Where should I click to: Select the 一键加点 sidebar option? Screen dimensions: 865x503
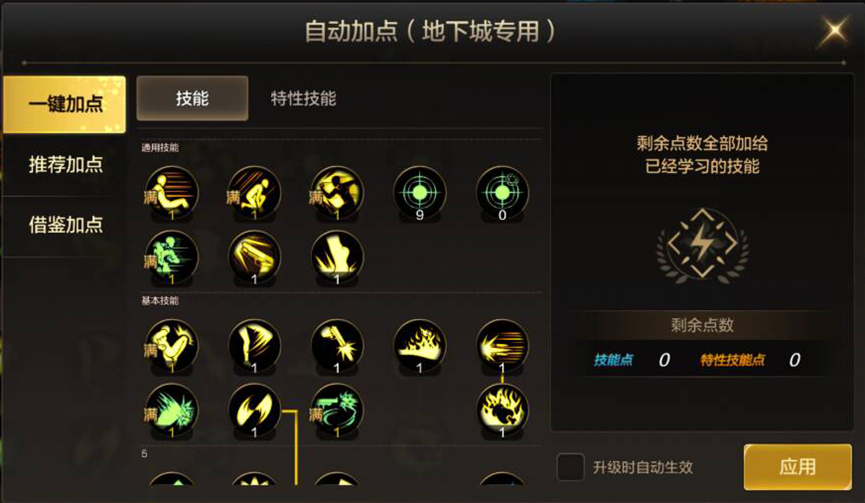tap(65, 104)
